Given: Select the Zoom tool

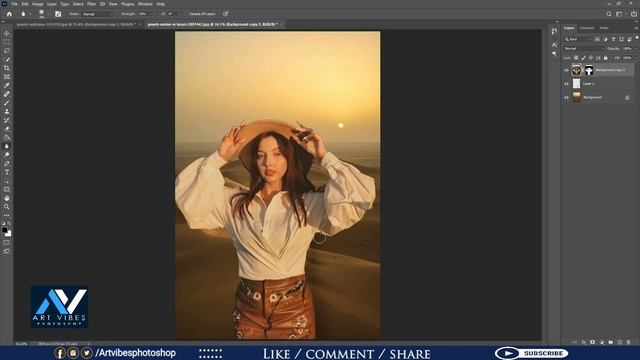Looking at the screenshot, I should click(x=7, y=207).
